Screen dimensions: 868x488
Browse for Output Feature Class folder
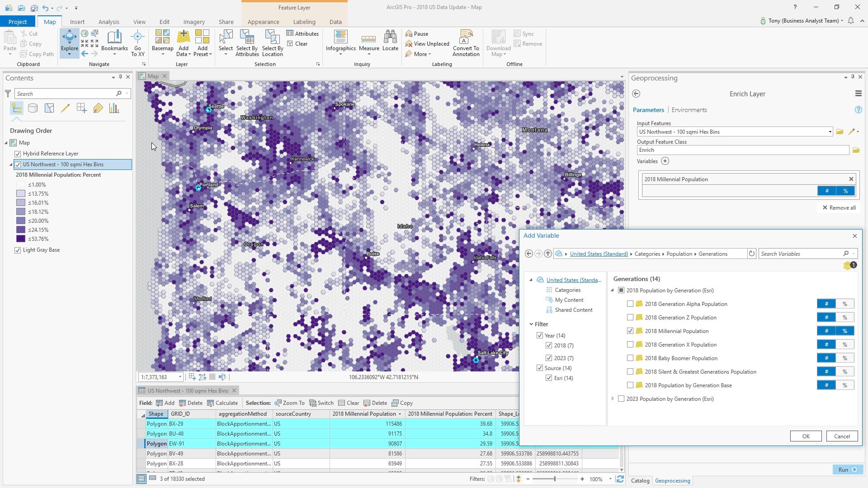[856, 150]
